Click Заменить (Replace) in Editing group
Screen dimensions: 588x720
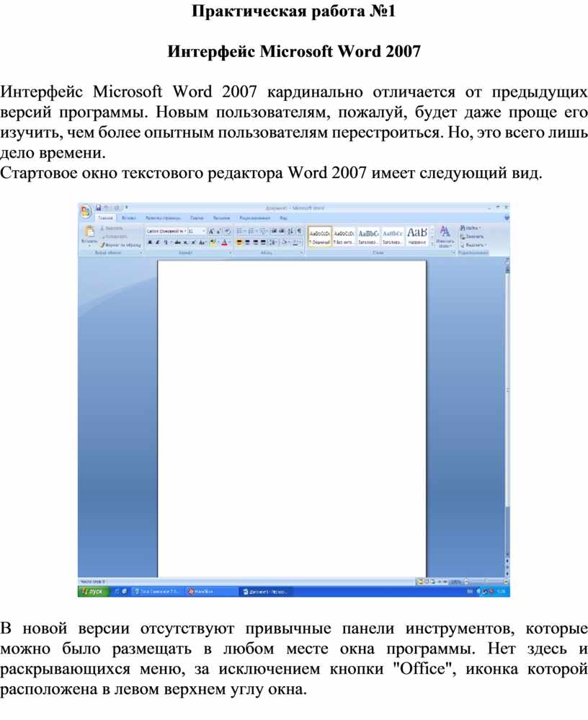(472, 236)
